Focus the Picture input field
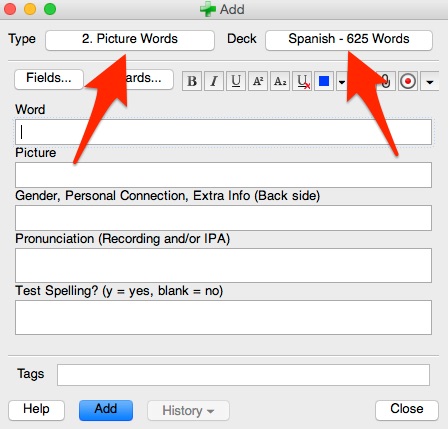Viewport: 448px width, 429px height. (x=223, y=175)
